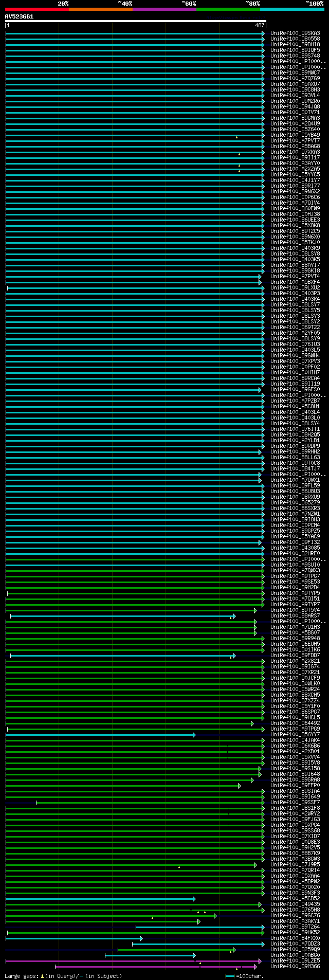
Task: Open hit UniRef100_B9DHI8
Action: point(295,44)
